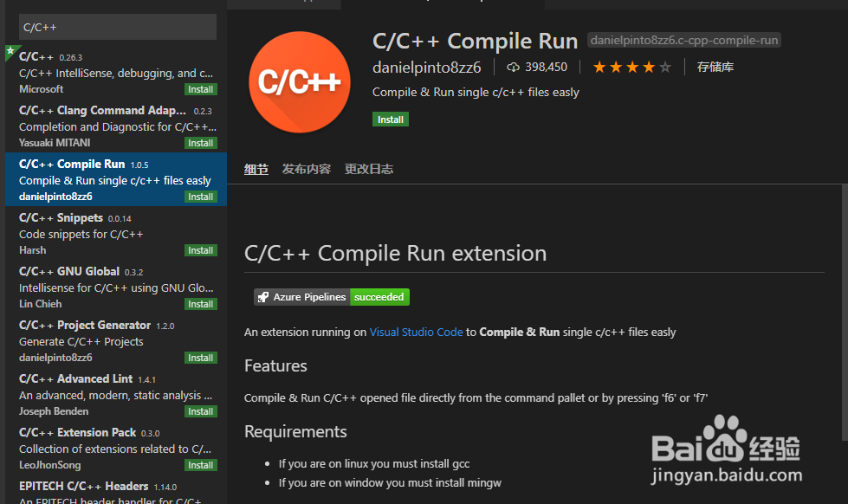Screen dimensions: 848x504
Task: Click the extension ID danielpinto8zz6.c-cpp-compile-run label
Action: [684, 40]
